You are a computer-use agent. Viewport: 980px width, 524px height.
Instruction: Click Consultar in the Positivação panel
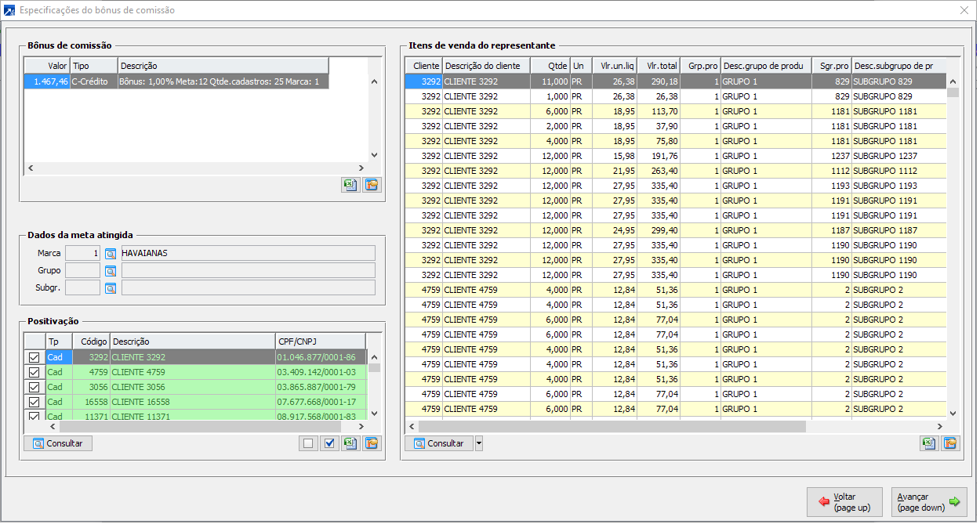(58, 443)
